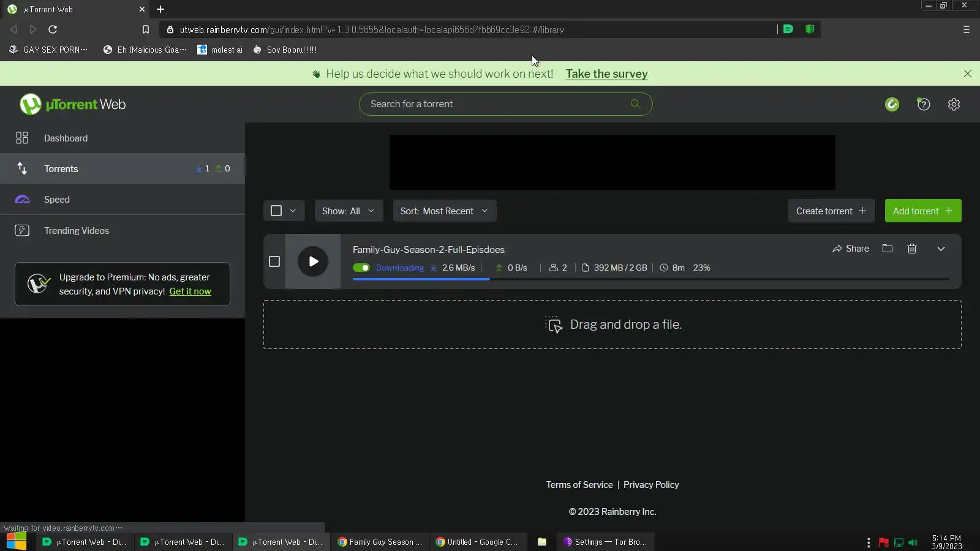Click the red flag tray icon
The width and height of the screenshot is (980, 551).
[884, 542]
